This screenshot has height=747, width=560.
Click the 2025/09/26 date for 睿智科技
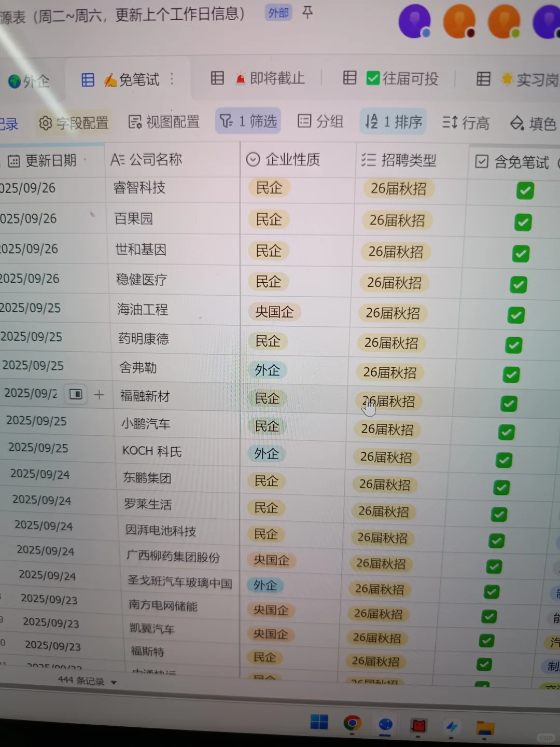(x=29, y=188)
